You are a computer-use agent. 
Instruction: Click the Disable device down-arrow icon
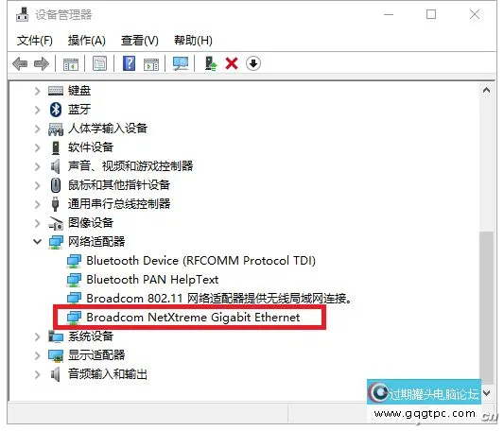pyautogui.click(x=253, y=63)
